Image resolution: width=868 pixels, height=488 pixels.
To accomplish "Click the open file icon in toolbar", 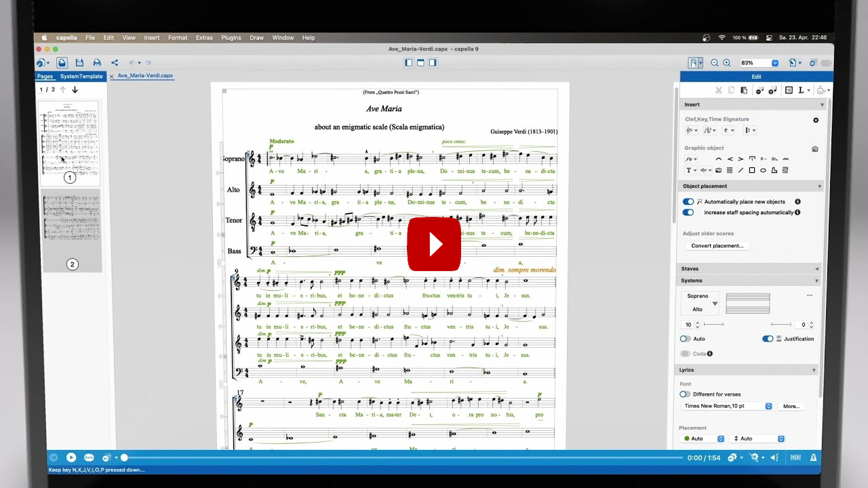I will [62, 62].
